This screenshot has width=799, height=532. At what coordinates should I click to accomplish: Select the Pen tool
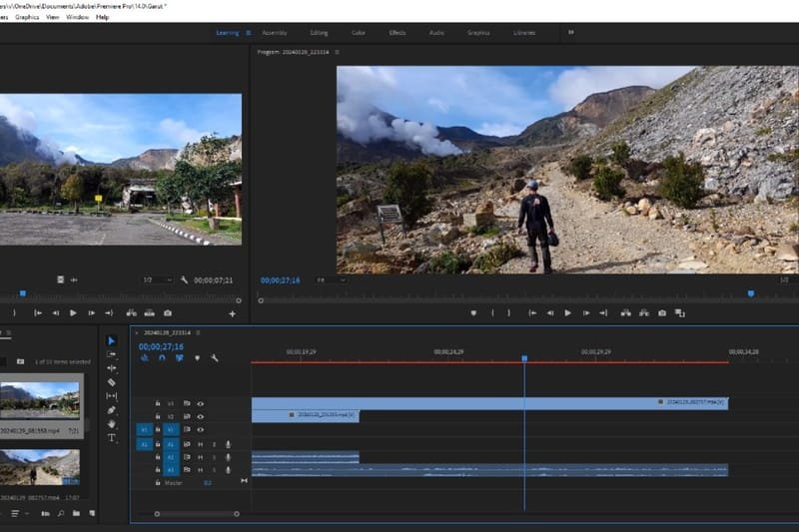point(112,410)
